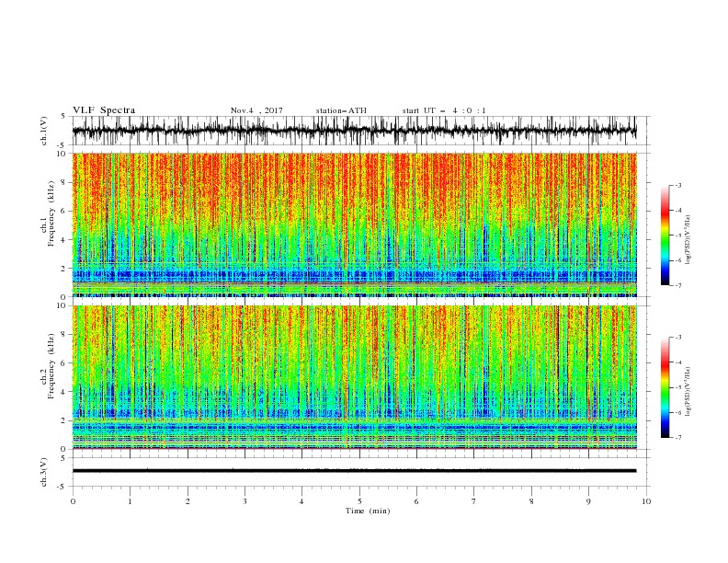Click the ch.3 flat waveform trace
Viewport: 728px width, 563px height.
coord(354,471)
